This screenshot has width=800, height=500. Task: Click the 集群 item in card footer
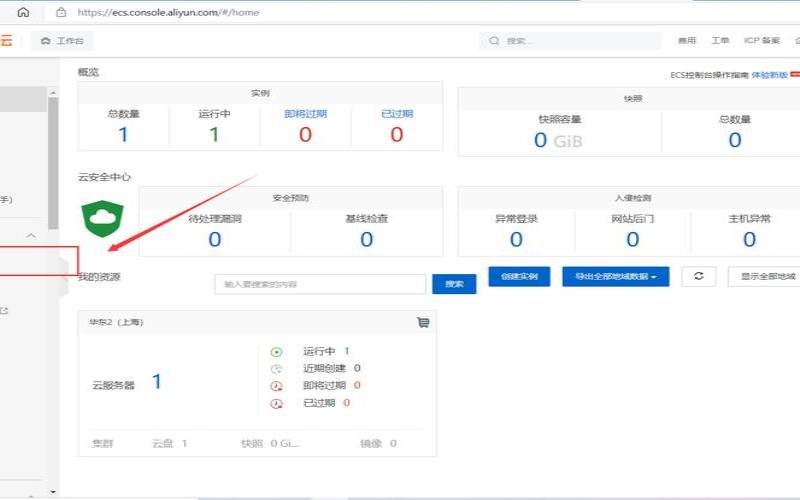tap(102, 443)
